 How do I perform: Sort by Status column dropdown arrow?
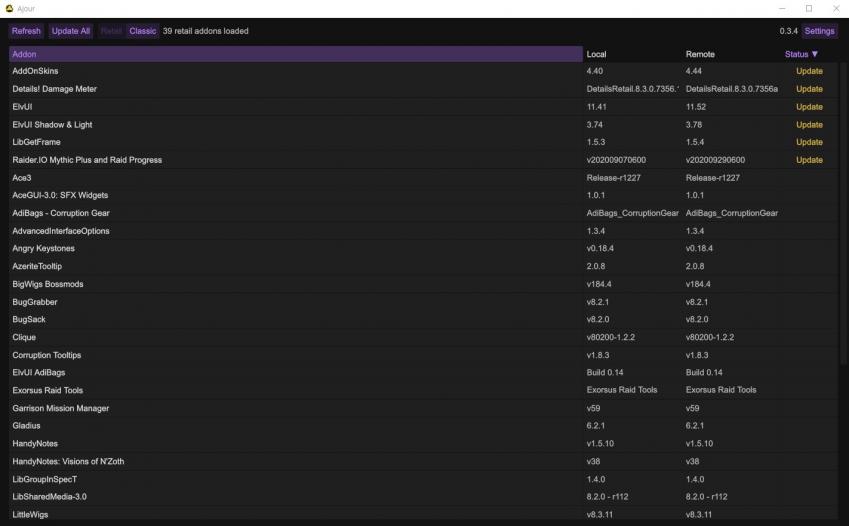click(815, 54)
